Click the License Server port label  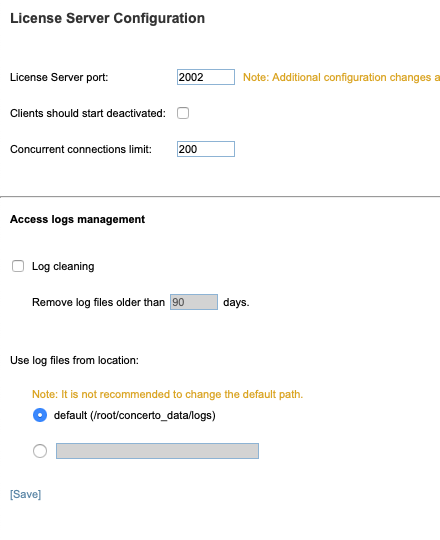click(x=59, y=77)
